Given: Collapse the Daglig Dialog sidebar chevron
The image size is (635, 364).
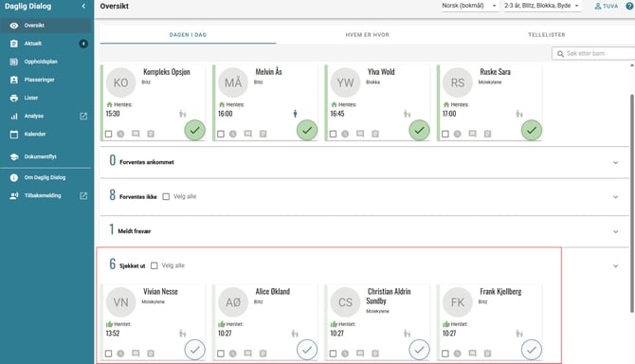Looking at the screenshot, I should point(83,6).
